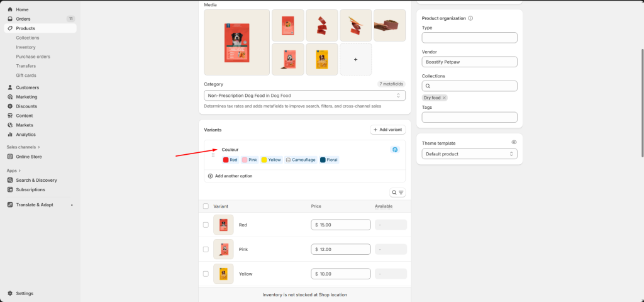Click Add another option
The width and height of the screenshot is (644, 302).
pyautogui.click(x=230, y=176)
